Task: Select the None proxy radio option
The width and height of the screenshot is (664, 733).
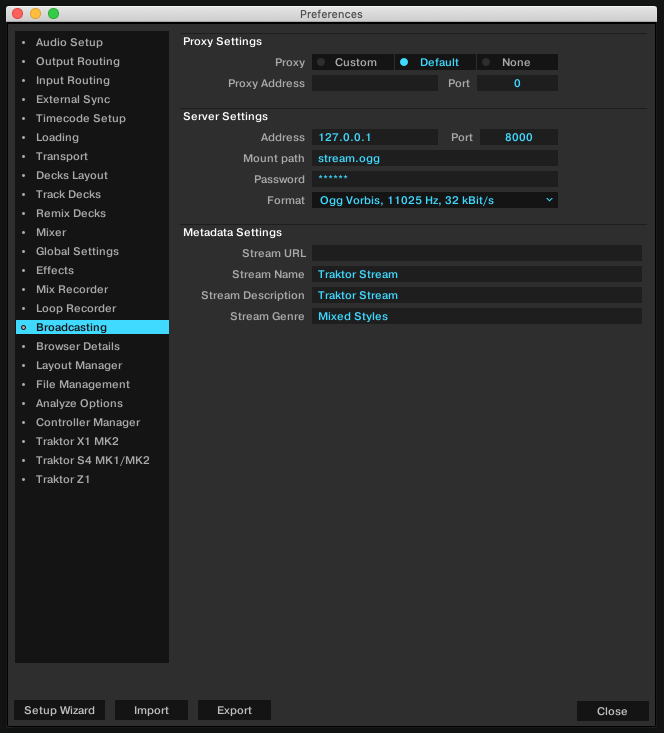Action: (517, 62)
